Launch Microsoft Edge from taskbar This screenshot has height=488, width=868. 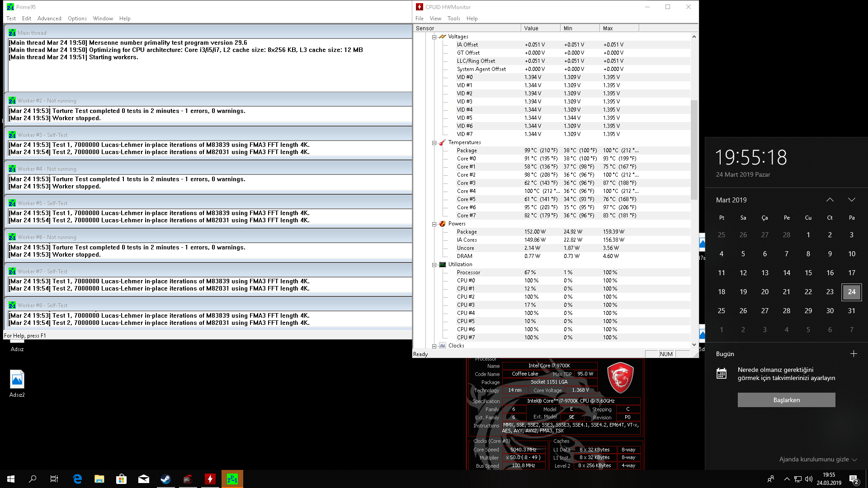(x=77, y=479)
